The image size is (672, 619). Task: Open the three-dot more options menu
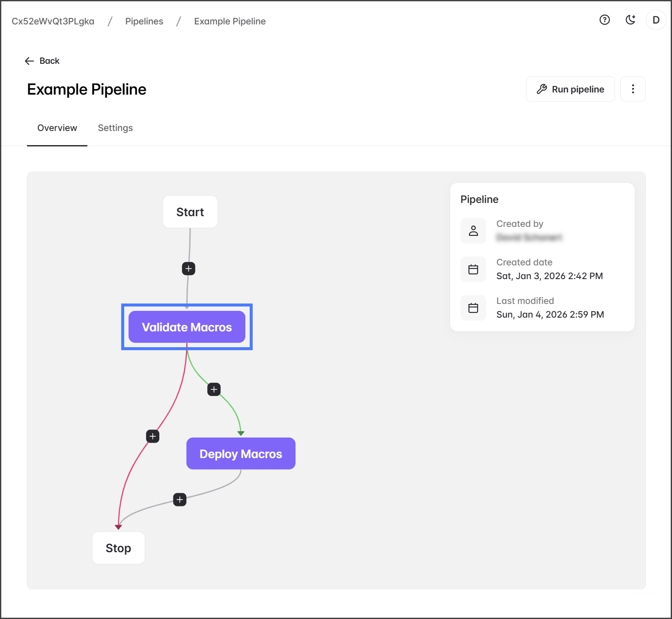pyautogui.click(x=633, y=89)
